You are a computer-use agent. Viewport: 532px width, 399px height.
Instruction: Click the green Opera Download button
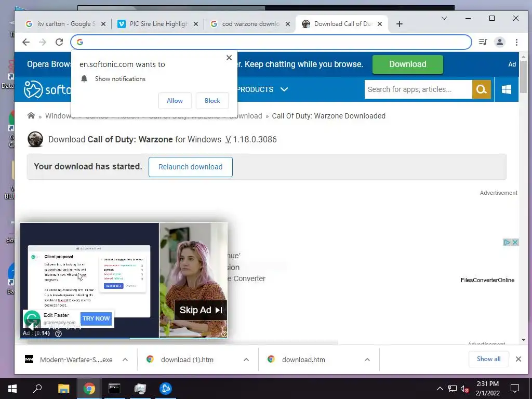(407, 64)
